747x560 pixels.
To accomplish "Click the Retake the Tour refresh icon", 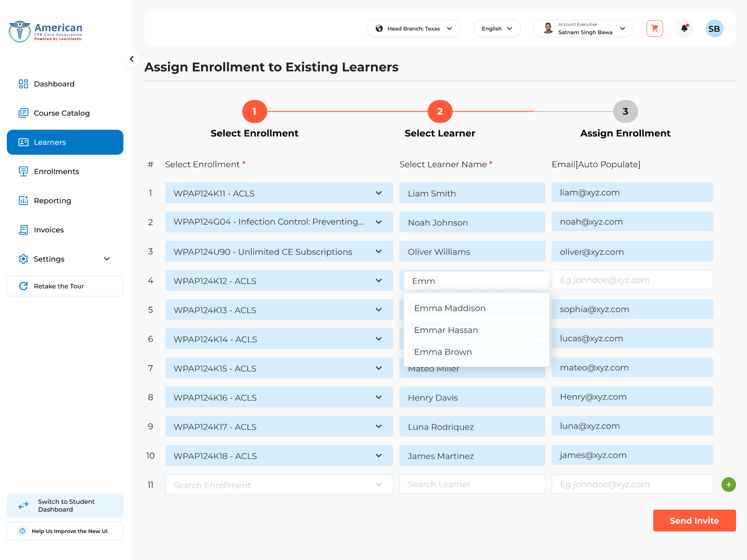I will tap(23, 286).
